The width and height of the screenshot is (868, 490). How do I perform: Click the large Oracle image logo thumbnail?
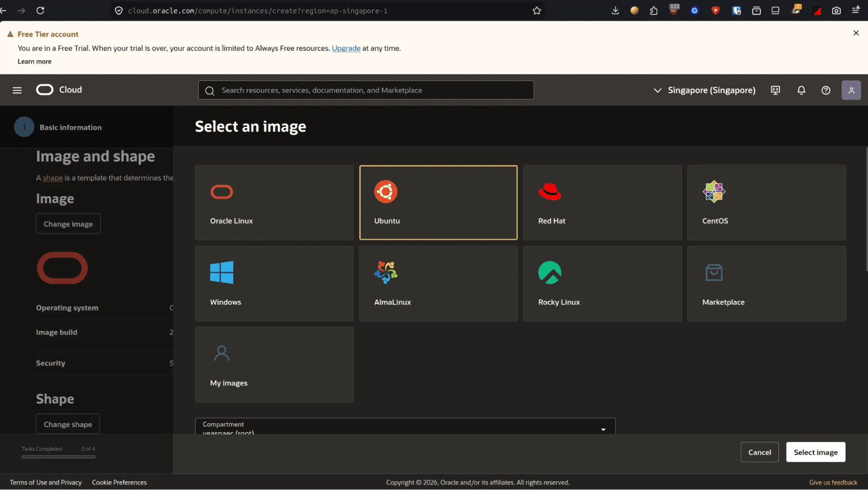(x=62, y=268)
